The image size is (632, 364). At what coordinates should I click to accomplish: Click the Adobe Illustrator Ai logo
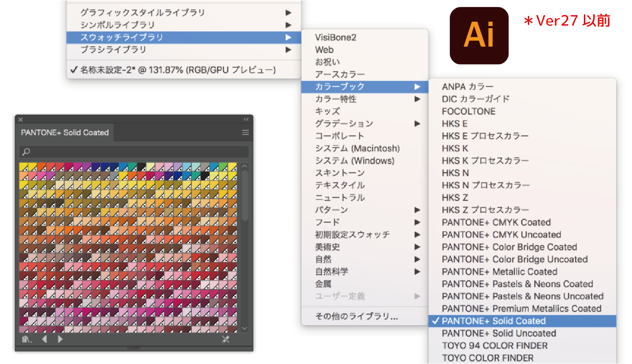(479, 36)
